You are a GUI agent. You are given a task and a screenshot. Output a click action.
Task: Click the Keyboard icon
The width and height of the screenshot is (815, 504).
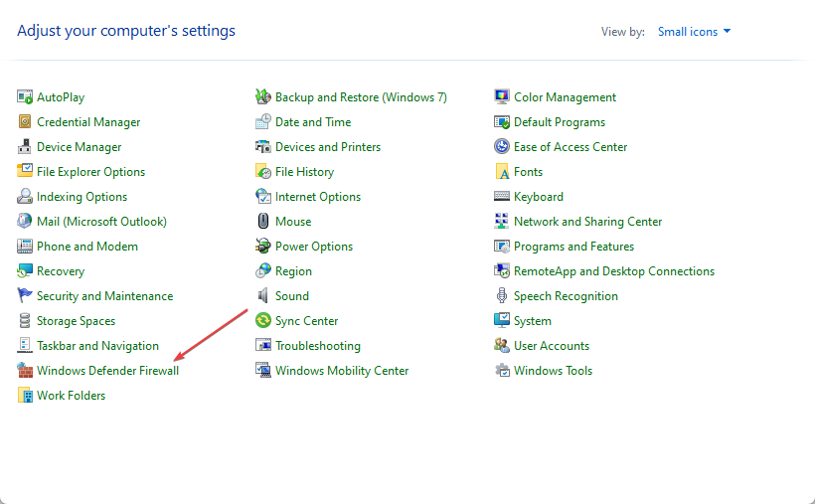tap(502, 196)
